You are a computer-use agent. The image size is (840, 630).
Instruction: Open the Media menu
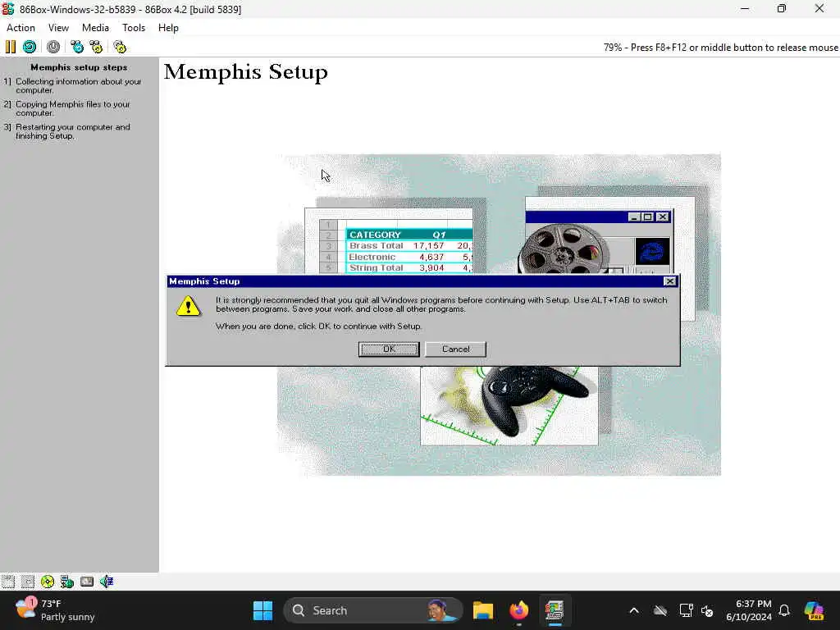[95, 28]
